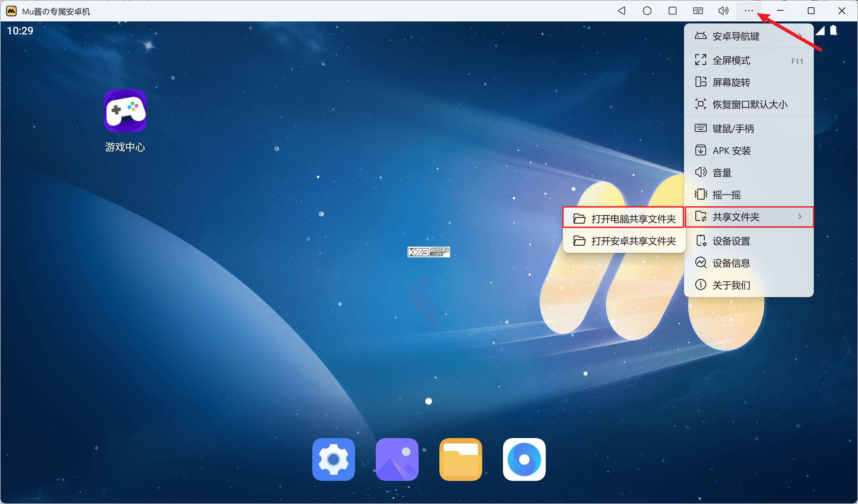Open the purple Gallery app in dock

click(x=397, y=459)
